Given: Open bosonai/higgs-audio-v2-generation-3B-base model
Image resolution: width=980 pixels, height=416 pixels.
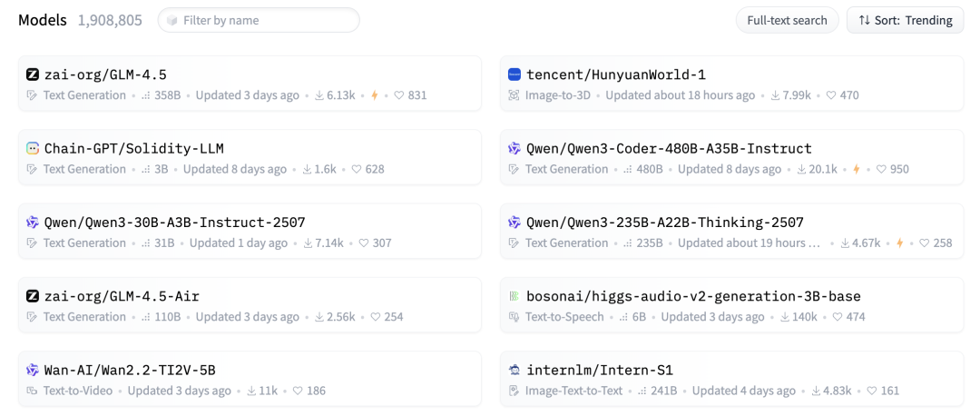Looking at the screenshot, I should click(693, 296).
